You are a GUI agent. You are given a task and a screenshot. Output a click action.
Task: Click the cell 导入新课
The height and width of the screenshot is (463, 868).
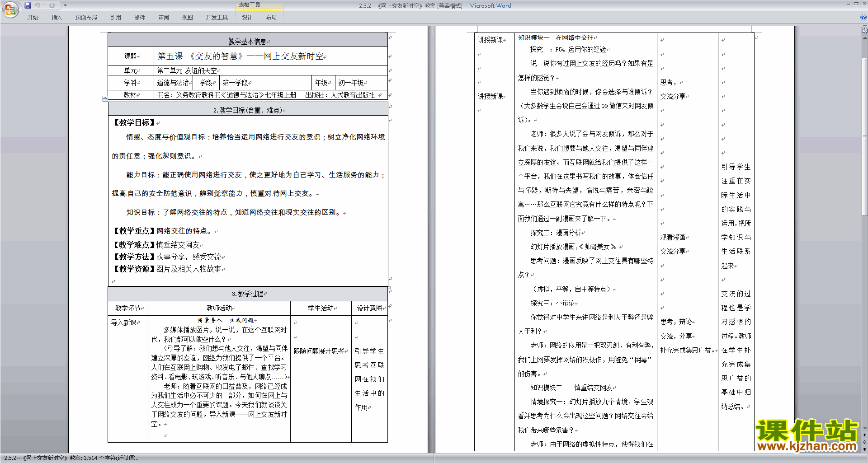coord(124,323)
